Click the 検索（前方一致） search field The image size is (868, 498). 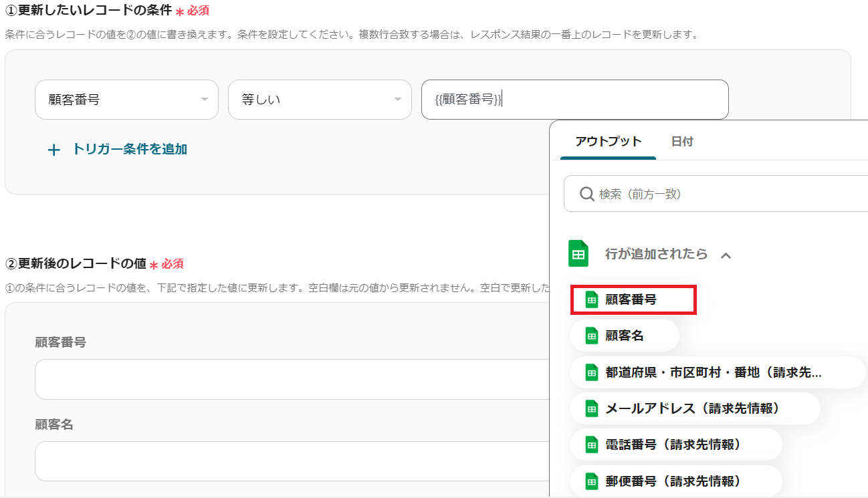coord(722,194)
